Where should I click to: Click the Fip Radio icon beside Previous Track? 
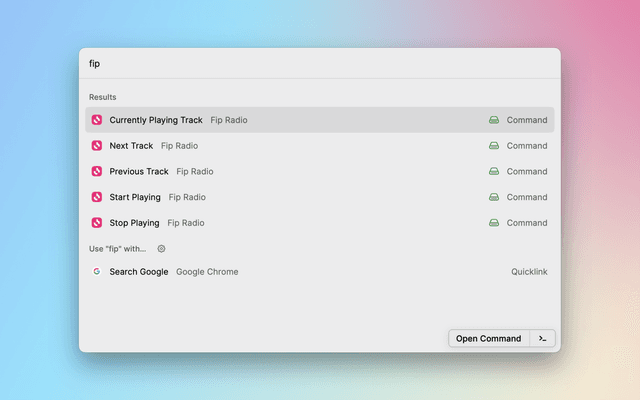[97, 171]
